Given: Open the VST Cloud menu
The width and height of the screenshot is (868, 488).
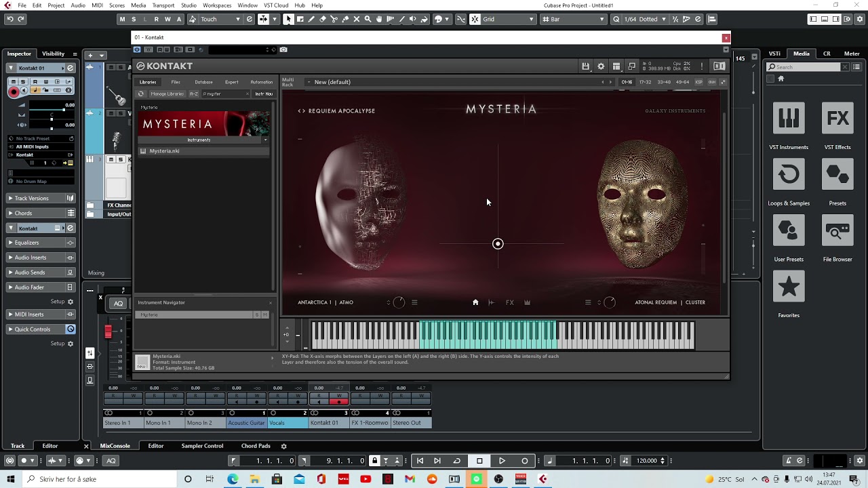Looking at the screenshot, I should 276,5.
